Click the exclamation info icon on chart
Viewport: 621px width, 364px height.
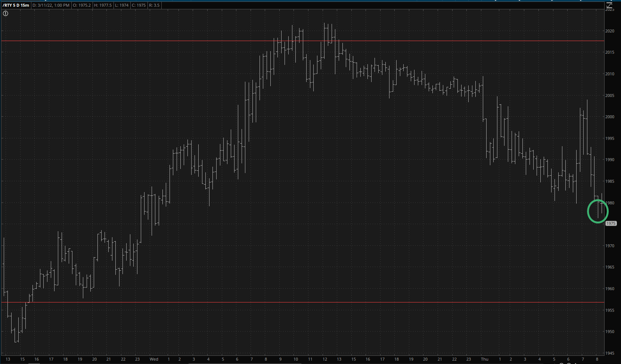[x=6, y=13]
